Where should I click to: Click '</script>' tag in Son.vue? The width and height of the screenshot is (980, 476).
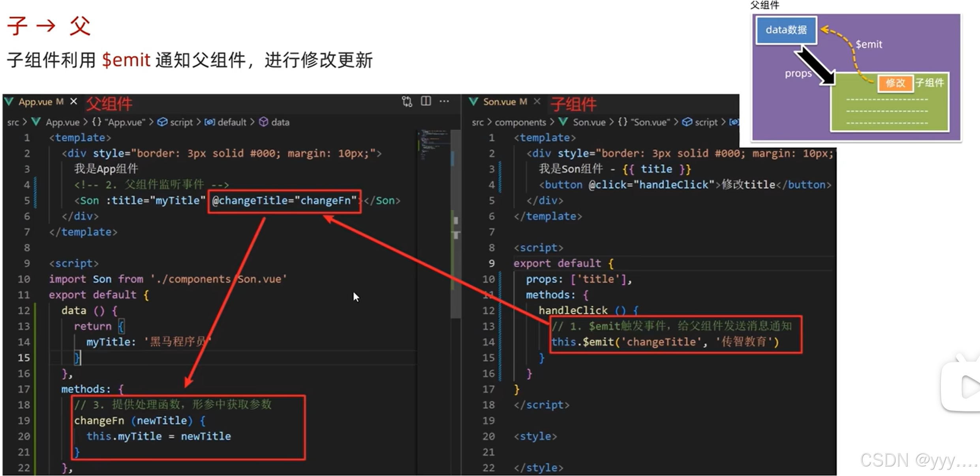click(x=542, y=405)
